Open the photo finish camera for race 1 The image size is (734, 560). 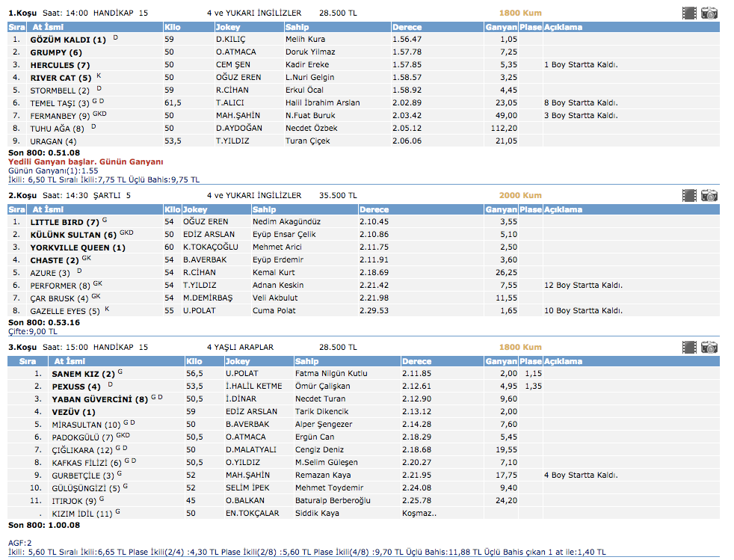click(x=709, y=13)
